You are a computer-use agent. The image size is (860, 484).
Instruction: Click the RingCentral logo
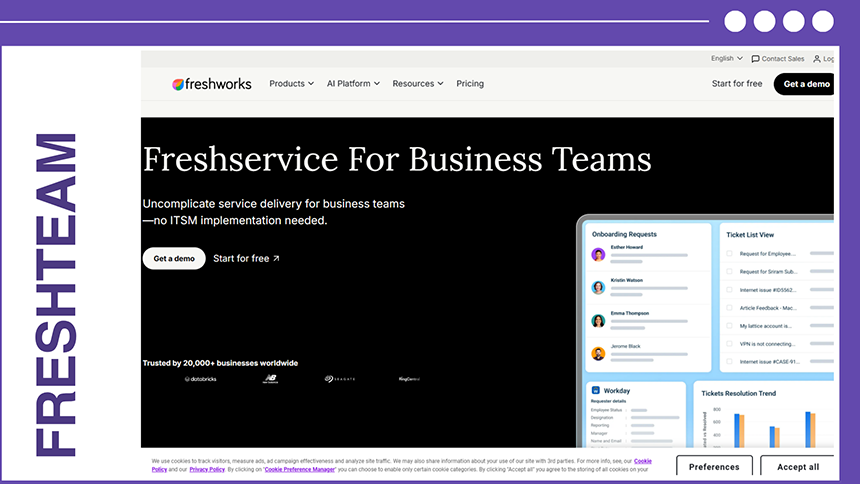point(409,379)
